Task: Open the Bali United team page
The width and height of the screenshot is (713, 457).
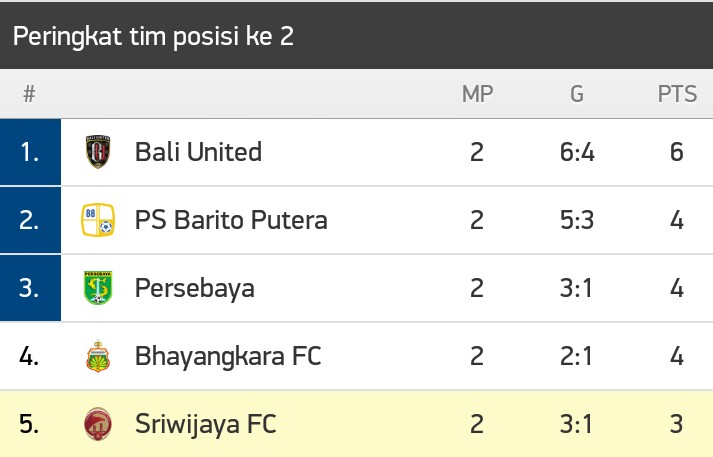Action: pos(198,152)
